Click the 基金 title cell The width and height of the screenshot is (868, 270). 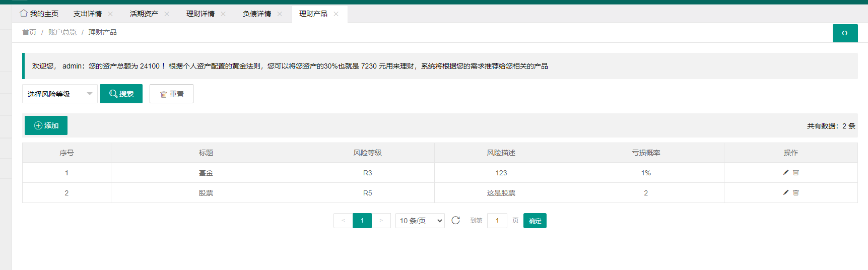coord(206,173)
